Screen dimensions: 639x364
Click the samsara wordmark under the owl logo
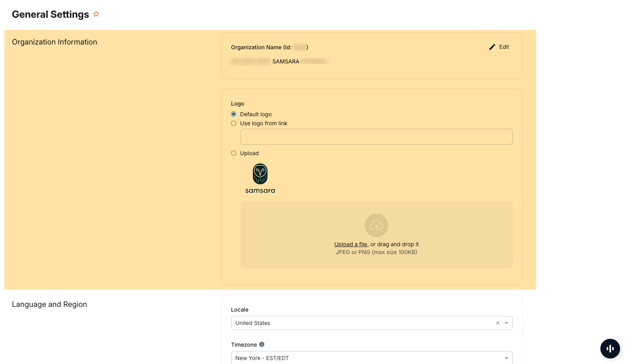click(260, 191)
